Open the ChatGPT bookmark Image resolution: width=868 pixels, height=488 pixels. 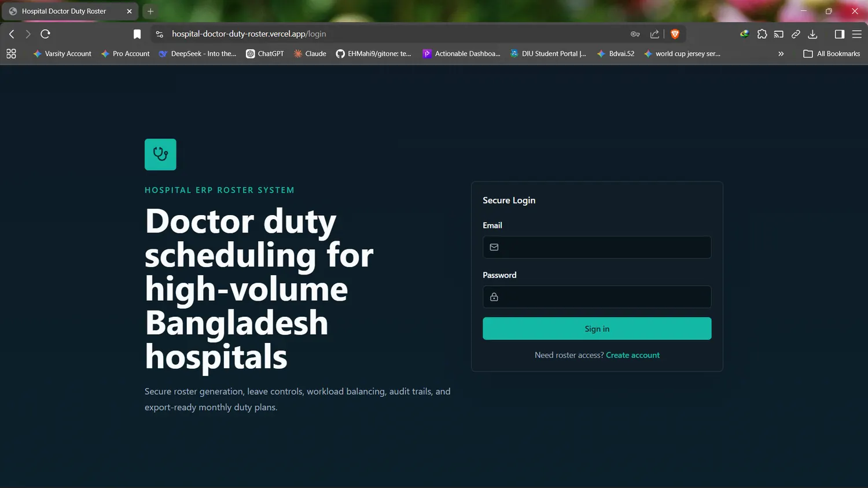point(264,54)
